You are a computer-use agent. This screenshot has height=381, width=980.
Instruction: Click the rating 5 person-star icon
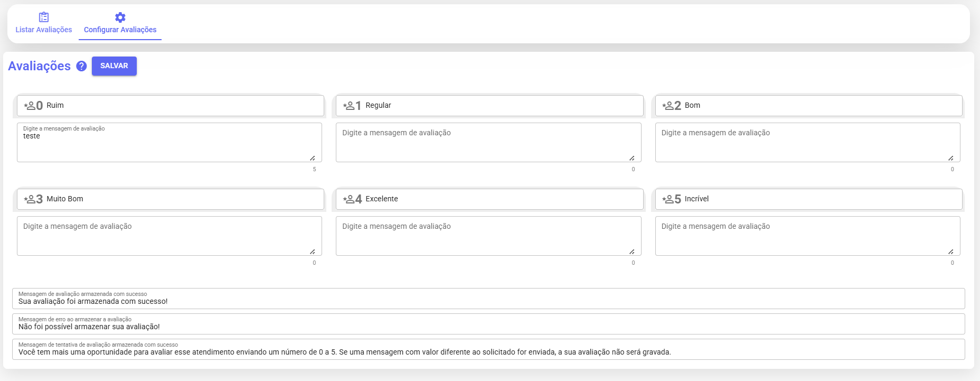coord(668,199)
